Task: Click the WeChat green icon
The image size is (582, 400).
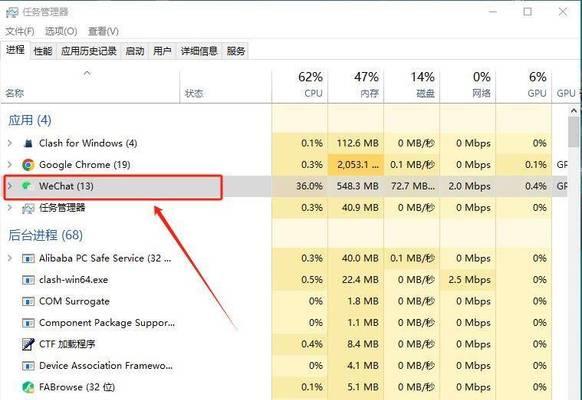Action: (26, 186)
